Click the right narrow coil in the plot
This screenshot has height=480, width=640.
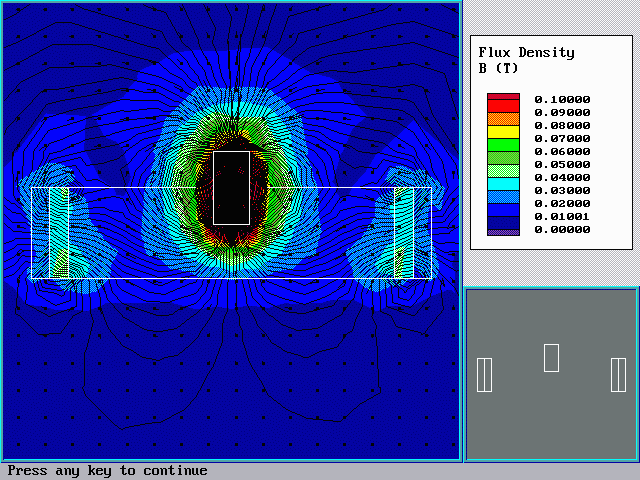(404, 233)
